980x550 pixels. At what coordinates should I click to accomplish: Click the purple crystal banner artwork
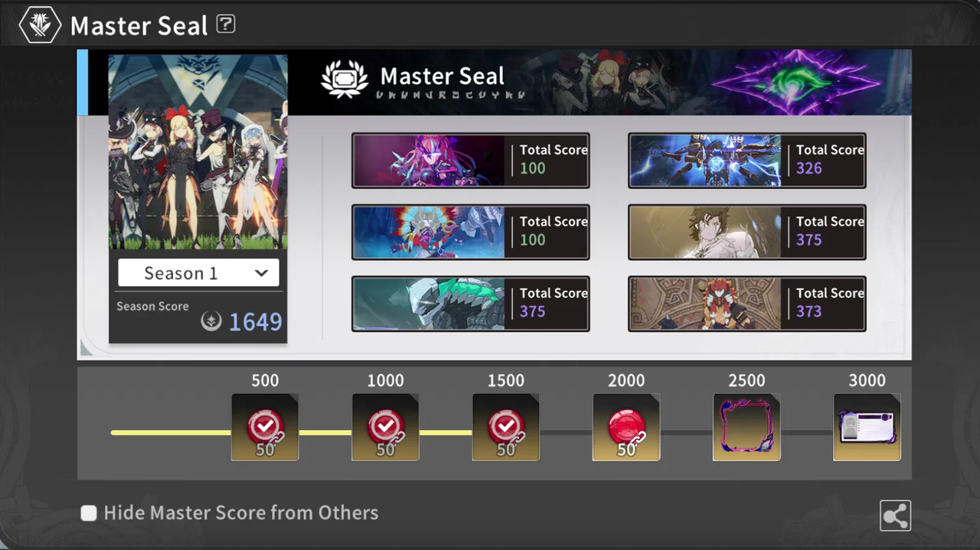(x=797, y=83)
